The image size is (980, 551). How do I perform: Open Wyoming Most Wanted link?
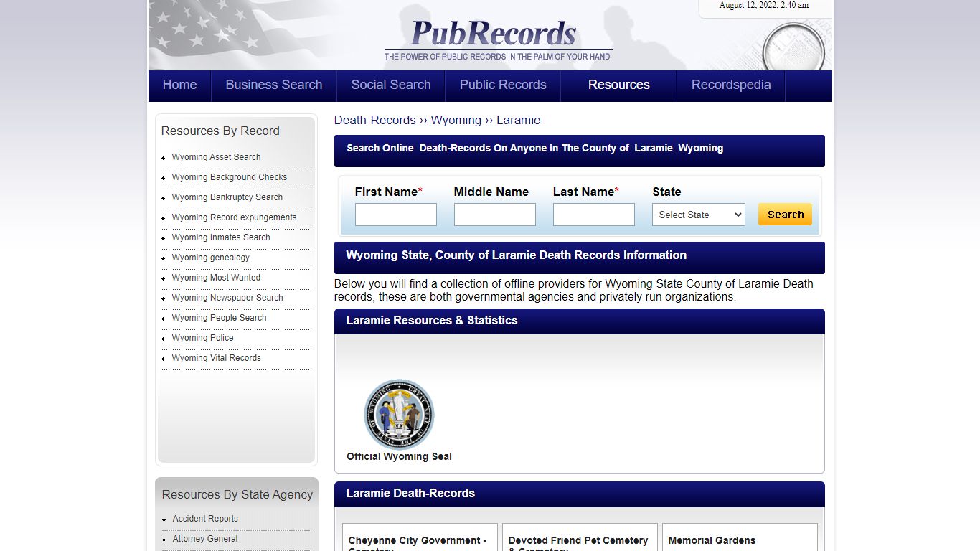[216, 278]
